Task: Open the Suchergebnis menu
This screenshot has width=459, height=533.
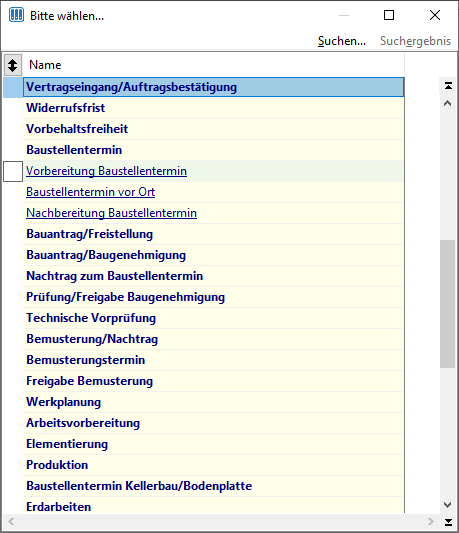Action: [415, 41]
